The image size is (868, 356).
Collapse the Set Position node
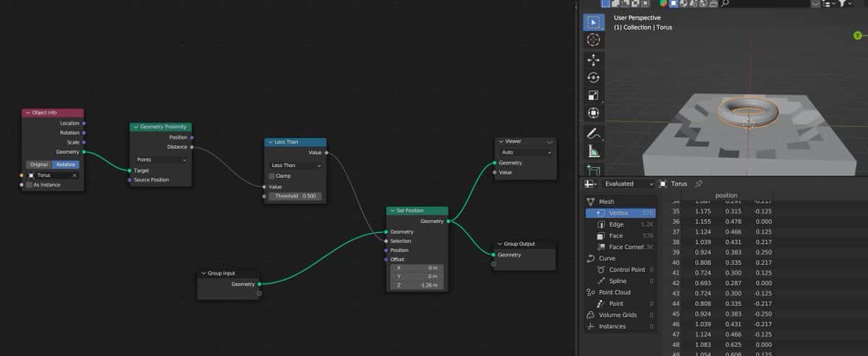(392, 211)
